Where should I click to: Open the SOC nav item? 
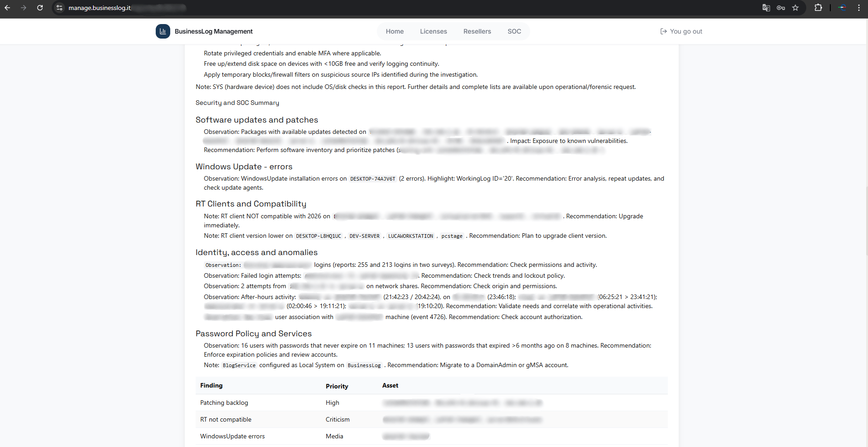pyautogui.click(x=514, y=31)
